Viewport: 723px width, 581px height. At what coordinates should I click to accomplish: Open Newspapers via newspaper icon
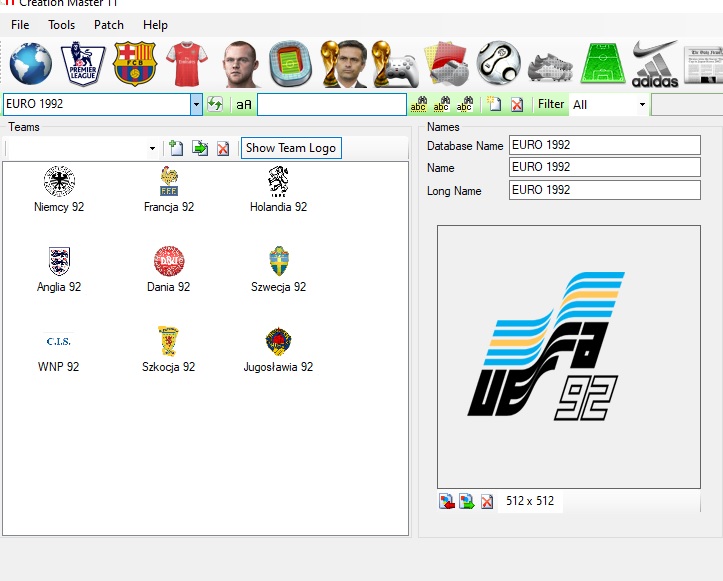coord(704,65)
